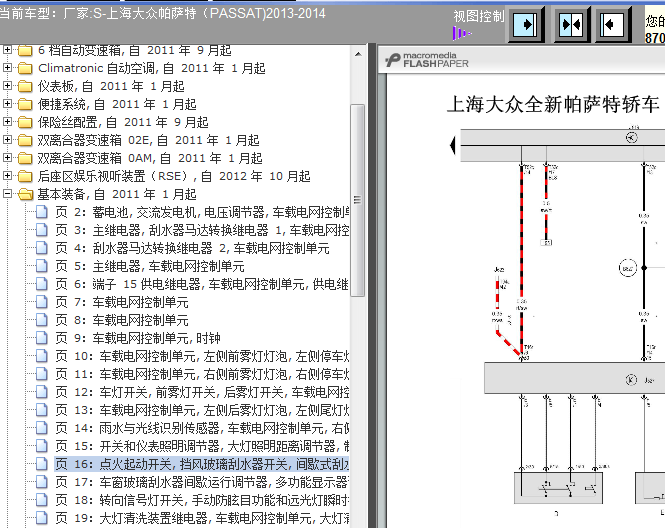This screenshot has width=665, height=528.
Task: Open 页 9: 车载电网控制单元, 时钟
Action: pyautogui.click(x=138, y=338)
